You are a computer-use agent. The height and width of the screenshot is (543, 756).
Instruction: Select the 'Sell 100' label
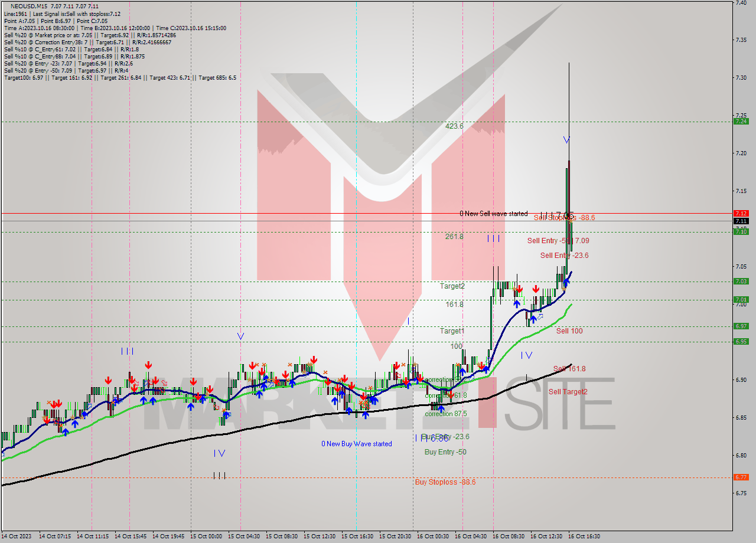click(569, 331)
